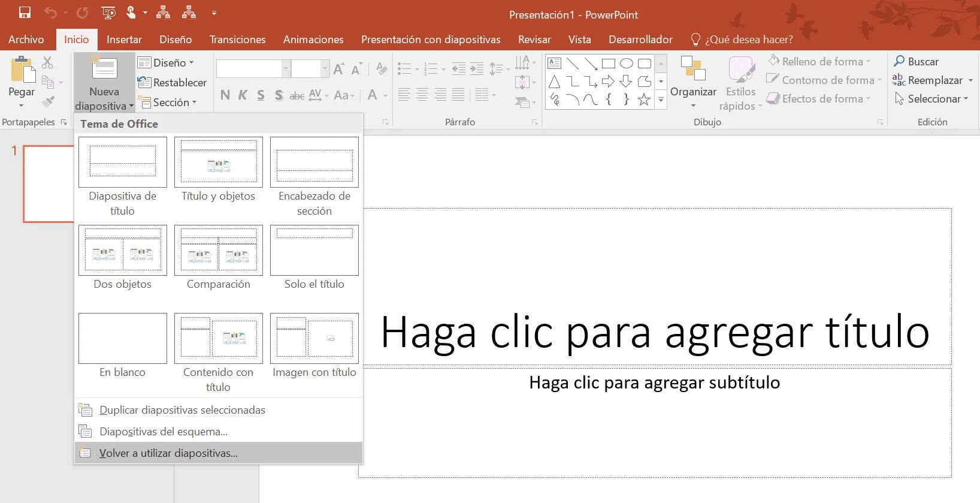This screenshot has width=980, height=503.
Task: Open the Revisar tab
Action: pyautogui.click(x=534, y=39)
